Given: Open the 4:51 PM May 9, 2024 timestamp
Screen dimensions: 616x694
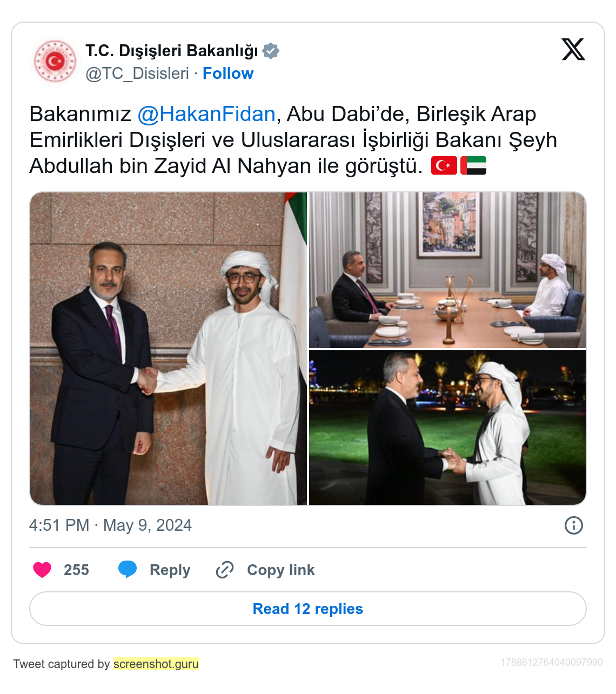Looking at the screenshot, I should (x=111, y=525).
